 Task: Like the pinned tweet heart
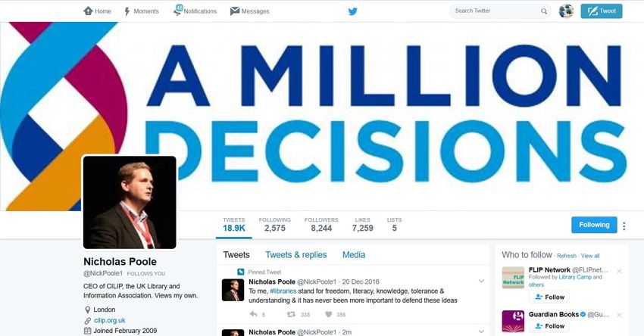point(328,314)
